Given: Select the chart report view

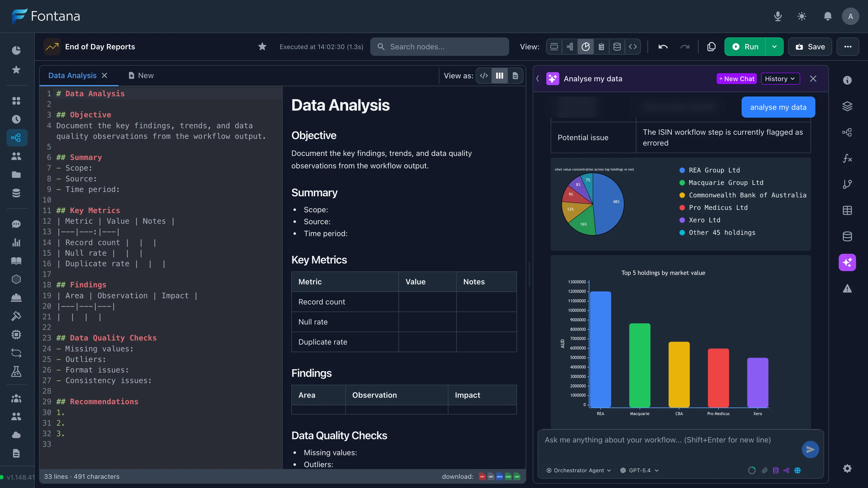Looking at the screenshot, I should (586, 46).
